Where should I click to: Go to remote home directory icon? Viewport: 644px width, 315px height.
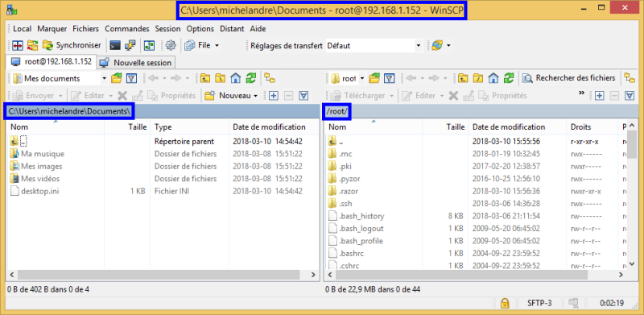(493, 78)
